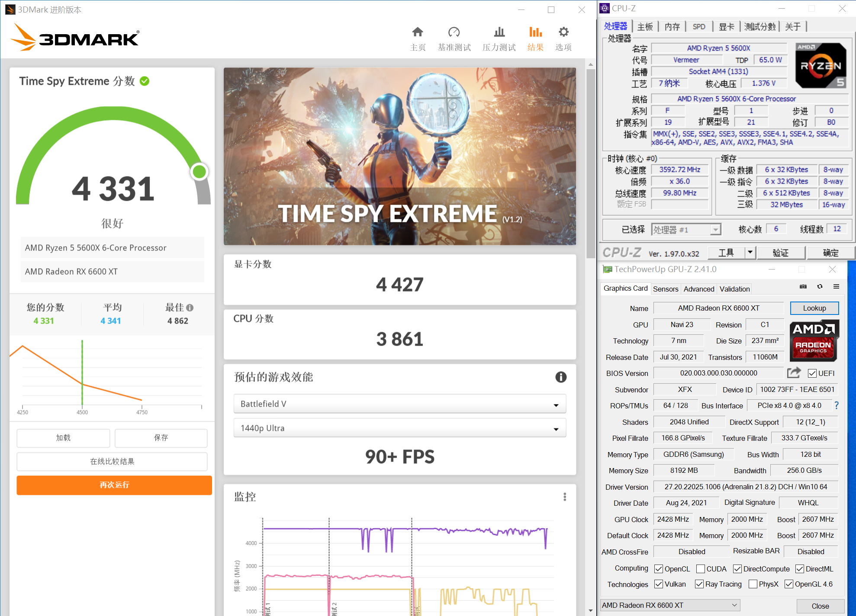Open monitoring panel three-dot menu
856x616 pixels.
click(x=565, y=497)
